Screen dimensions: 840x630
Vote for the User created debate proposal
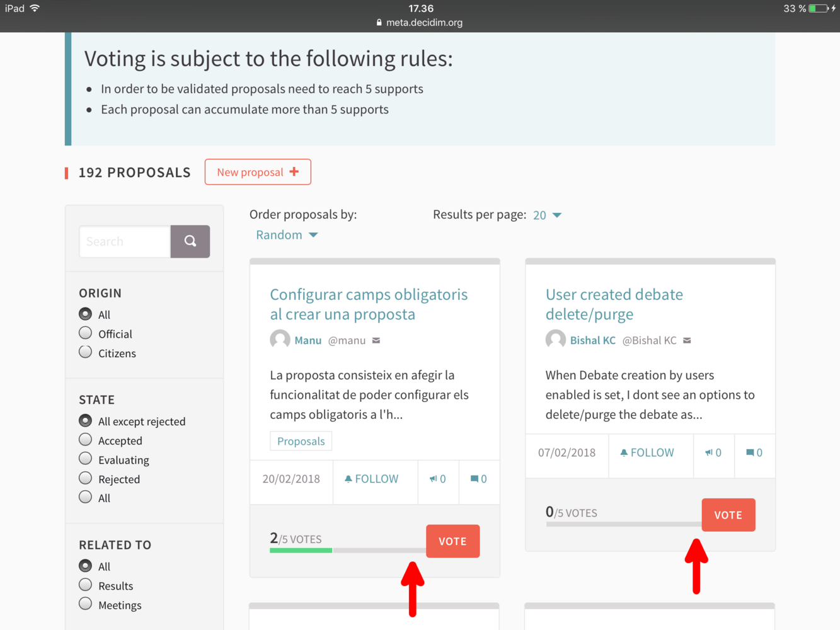click(x=728, y=515)
